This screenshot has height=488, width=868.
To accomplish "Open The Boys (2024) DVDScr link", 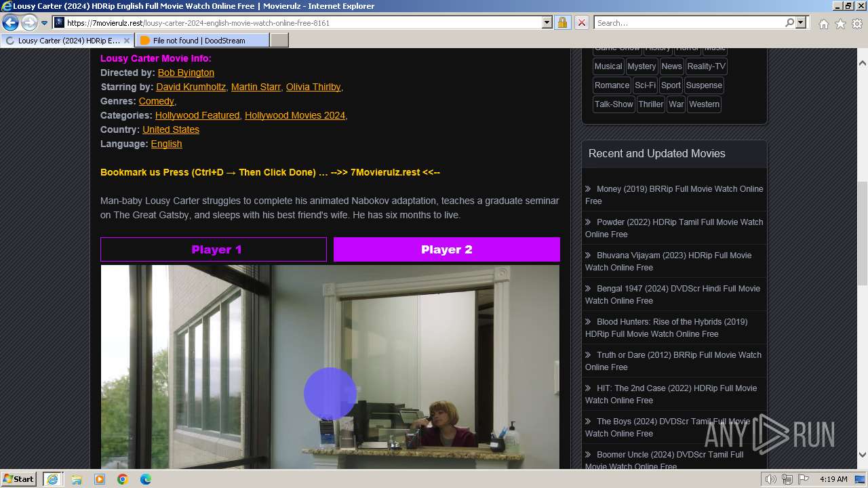I will [x=668, y=427].
